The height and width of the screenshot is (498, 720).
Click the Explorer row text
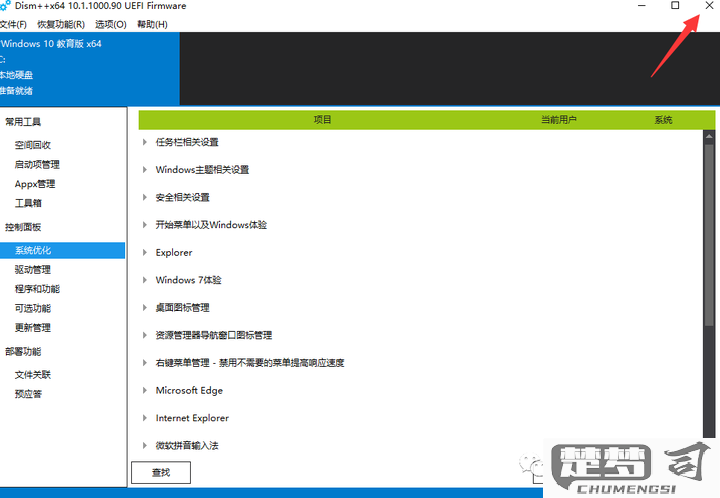pos(174,252)
